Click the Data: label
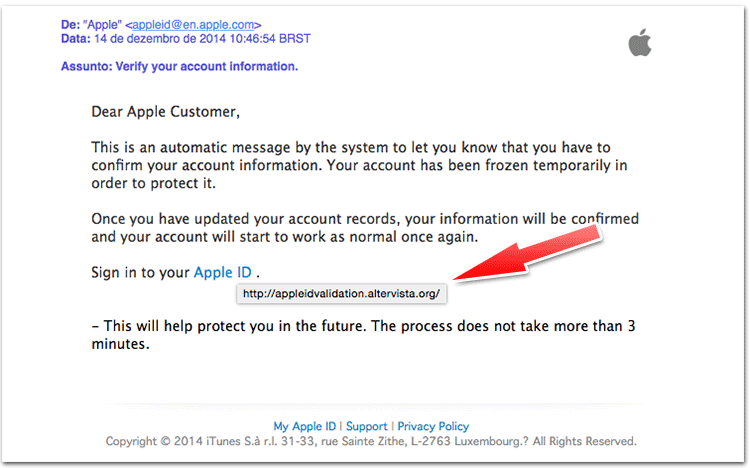This screenshot has height=468, width=750. pos(76,38)
